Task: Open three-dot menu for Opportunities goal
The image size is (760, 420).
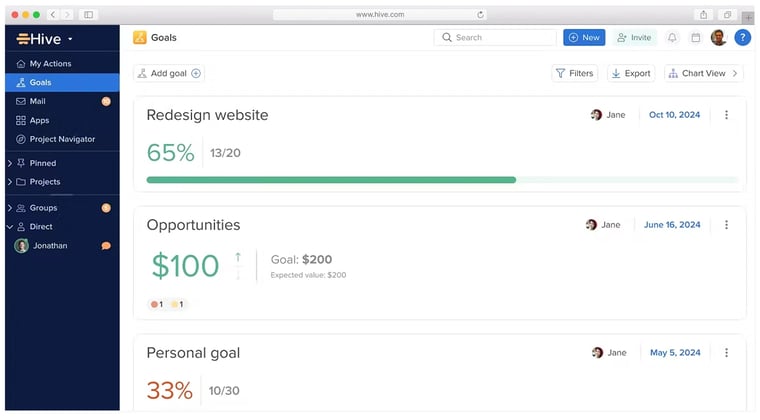Action: [x=726, y=225]
